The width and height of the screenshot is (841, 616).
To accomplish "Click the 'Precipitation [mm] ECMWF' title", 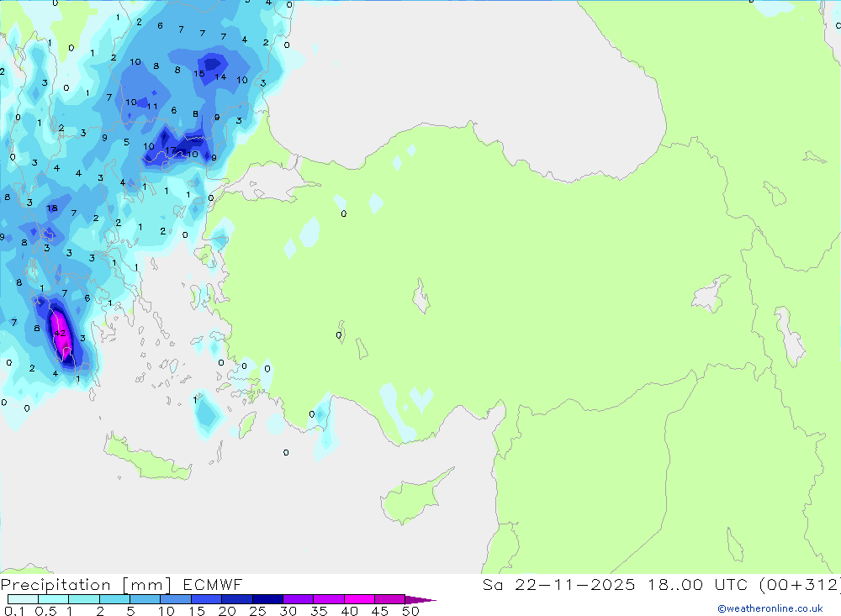I will (x=122, y=584).
